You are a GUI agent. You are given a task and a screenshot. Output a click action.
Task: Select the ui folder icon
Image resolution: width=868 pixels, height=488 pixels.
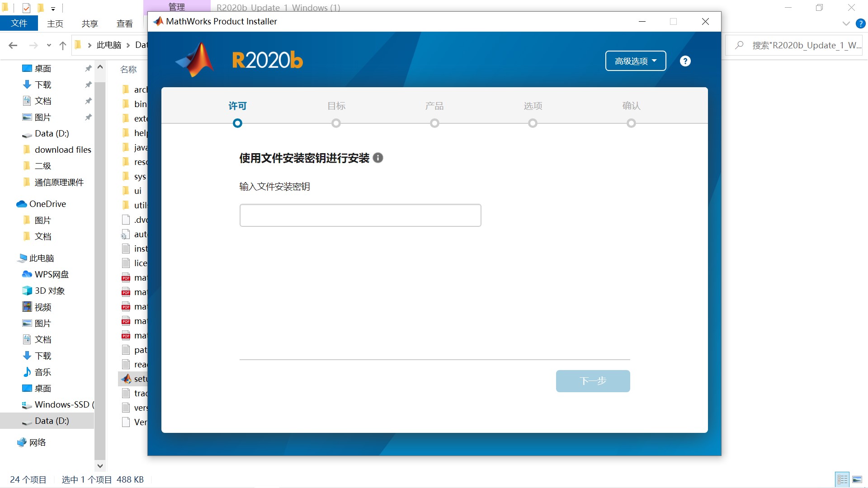click(126, 191)
